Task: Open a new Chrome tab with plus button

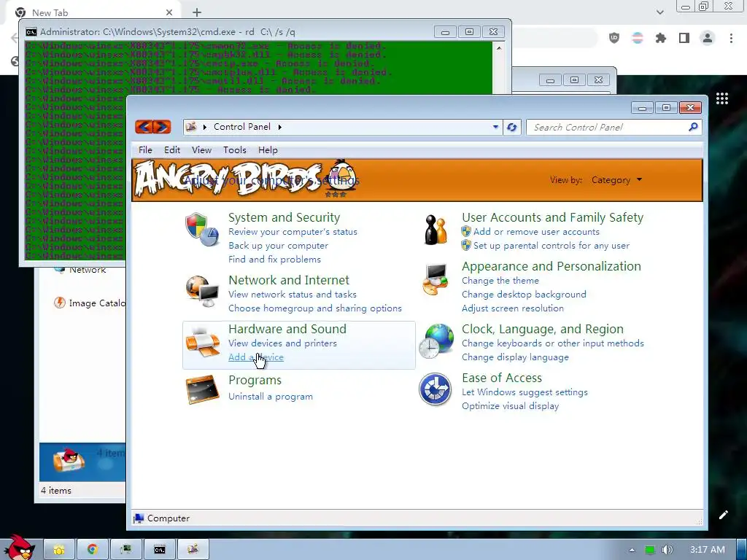Action: (197, 12)
